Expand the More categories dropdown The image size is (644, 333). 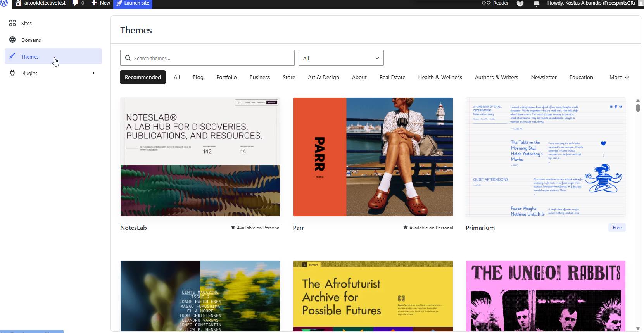click(619, 77)
